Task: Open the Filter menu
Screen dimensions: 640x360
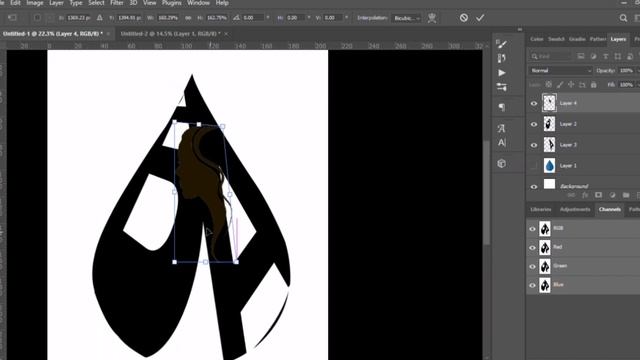Action: click(117, 3)
